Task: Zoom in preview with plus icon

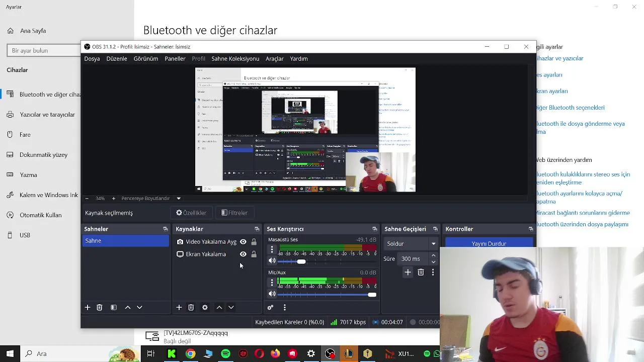Action: pos(113,199)
